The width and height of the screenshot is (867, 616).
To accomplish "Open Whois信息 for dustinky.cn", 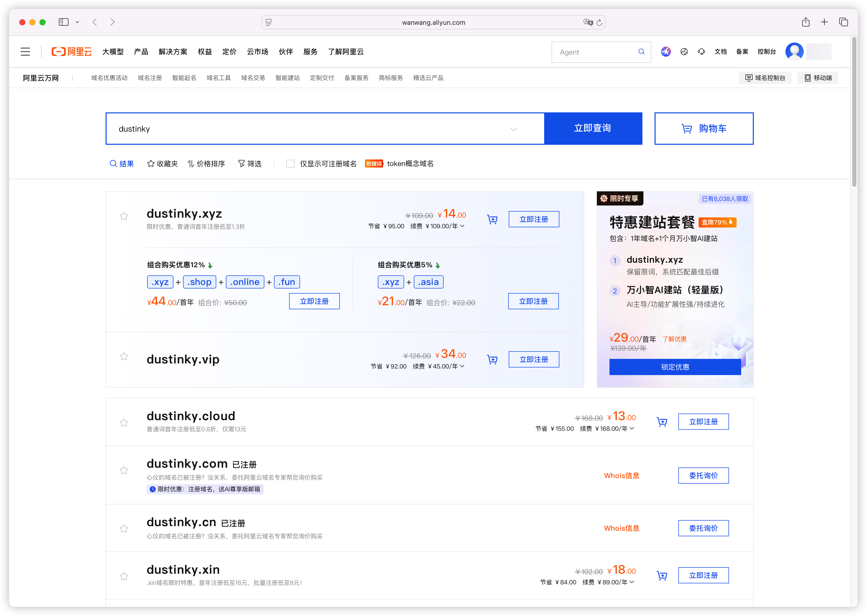I will click(x=621, y=528).
